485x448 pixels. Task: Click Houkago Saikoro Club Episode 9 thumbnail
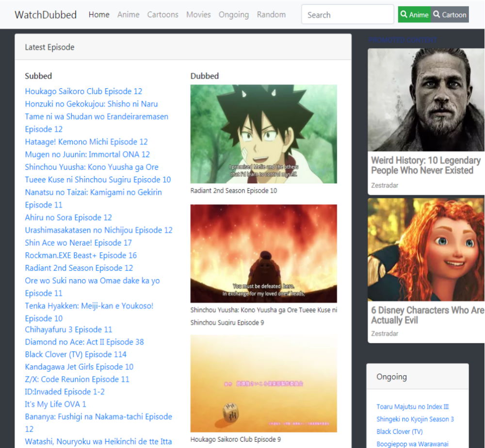pyautogui.click(x=263, y=383)
